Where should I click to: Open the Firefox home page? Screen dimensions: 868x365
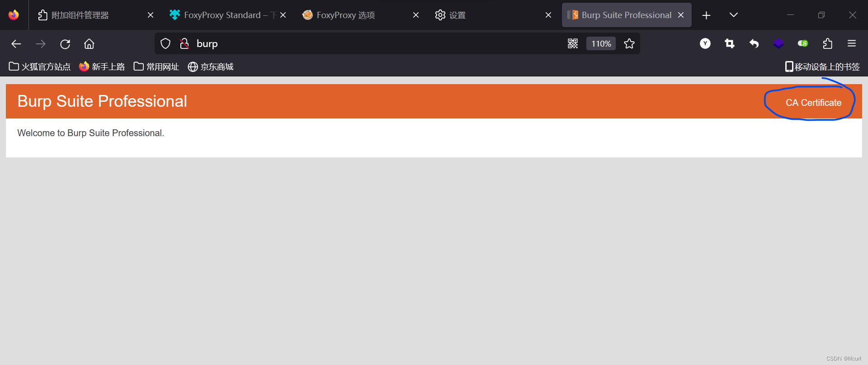pyautogui.click(x=89, y=44)
